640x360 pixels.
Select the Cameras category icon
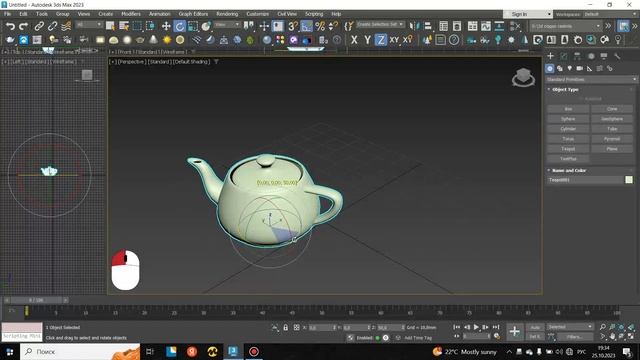tap(580, 69)
